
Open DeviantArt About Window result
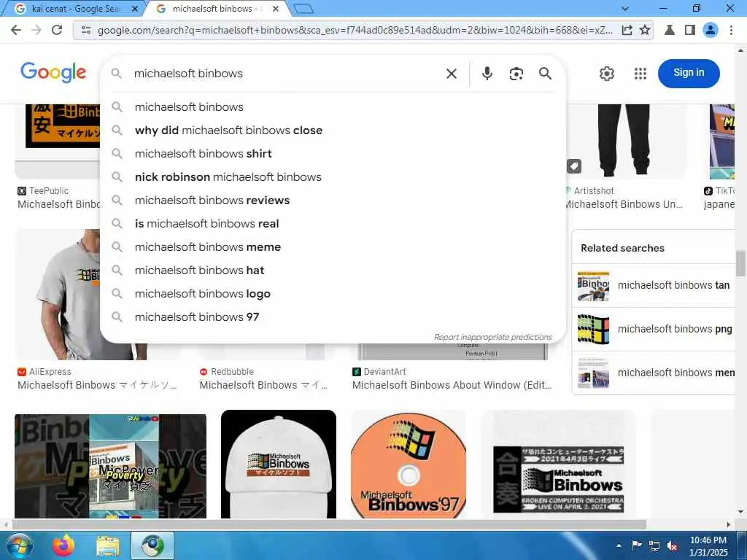tap(452, 385)
